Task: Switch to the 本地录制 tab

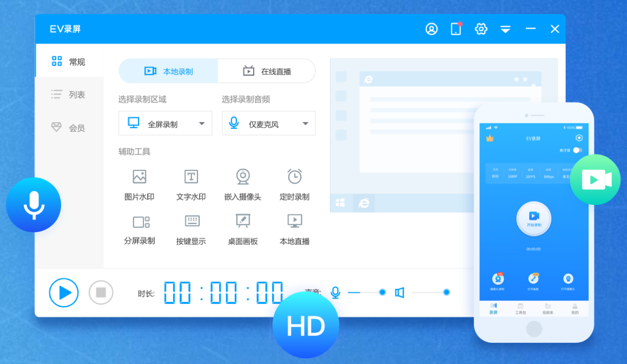Action: (169, 71)
